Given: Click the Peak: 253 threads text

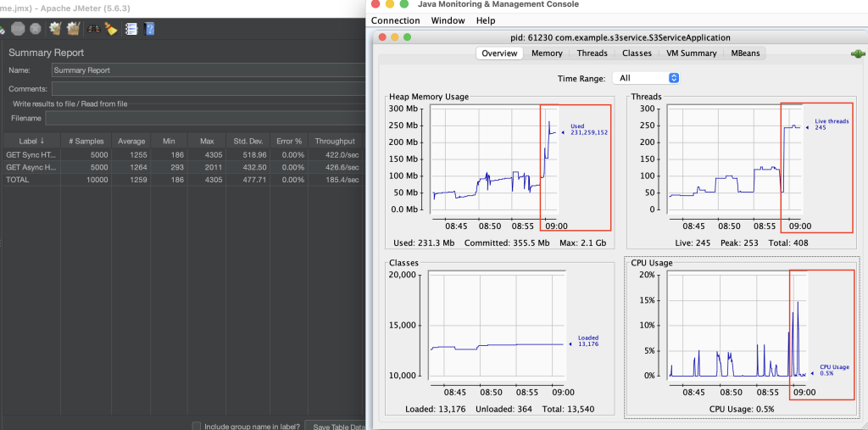Looking at the screenshot, I should click(x=739, y=243).
